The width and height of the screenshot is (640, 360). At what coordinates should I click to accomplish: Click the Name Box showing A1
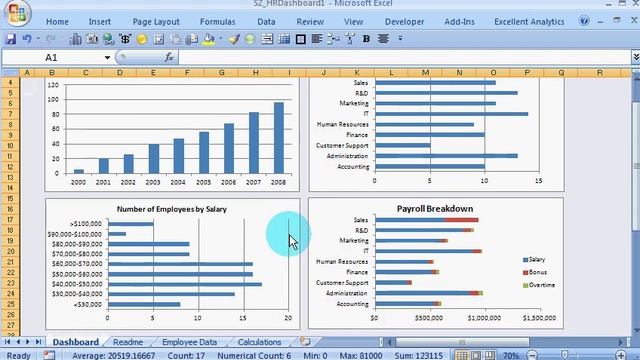click(x=52, y=58)
